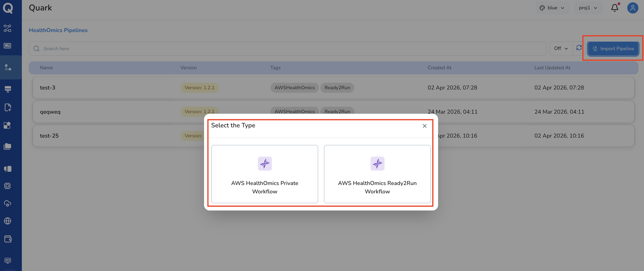Image resolution: width=644 pixels, height=271 pixels.
Task: Click the Import Pipeline button
Action: 613,49
